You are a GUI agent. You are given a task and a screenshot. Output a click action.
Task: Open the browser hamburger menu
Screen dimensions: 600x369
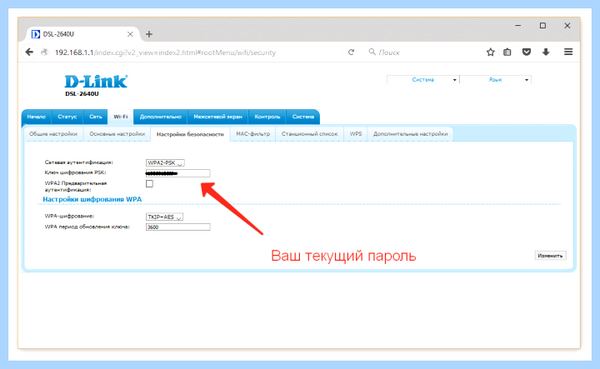point(568,52)
